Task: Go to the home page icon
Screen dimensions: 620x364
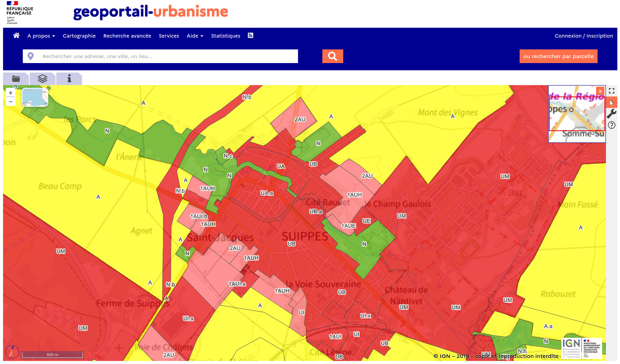Action: pyautogui.click(x=16, y=36)
